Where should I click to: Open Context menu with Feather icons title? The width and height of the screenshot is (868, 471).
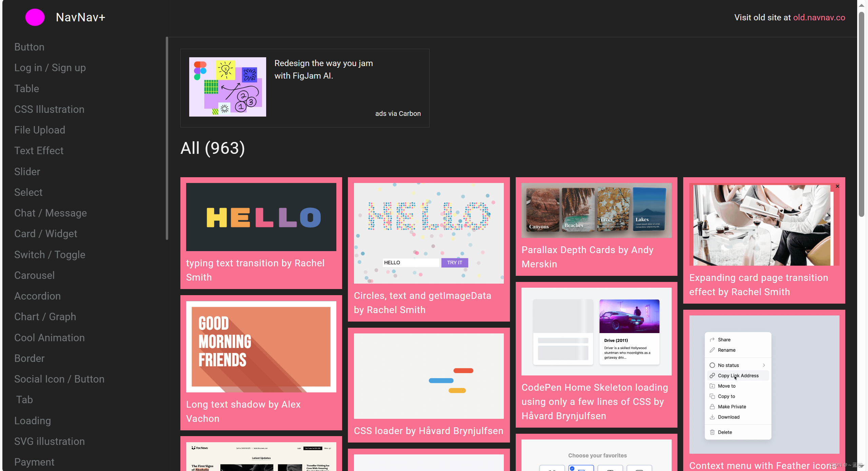click(763, 466)
